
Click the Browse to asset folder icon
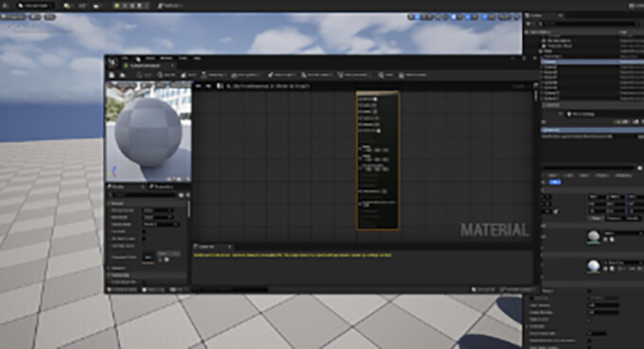tap(122, 75)
